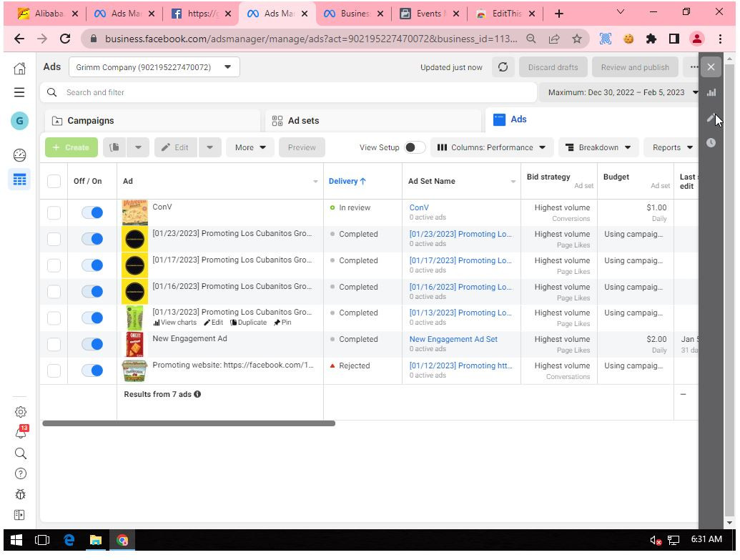Tick the select-all ads checkbox in header
Image resolution: width=740 pixels, height=560 pixels.
click(54, 182)
